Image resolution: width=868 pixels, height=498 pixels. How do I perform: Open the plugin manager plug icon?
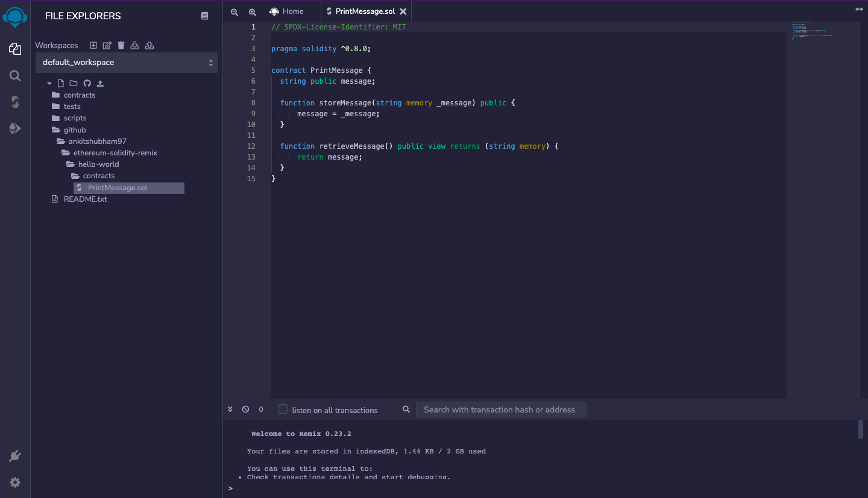point(15,456)
